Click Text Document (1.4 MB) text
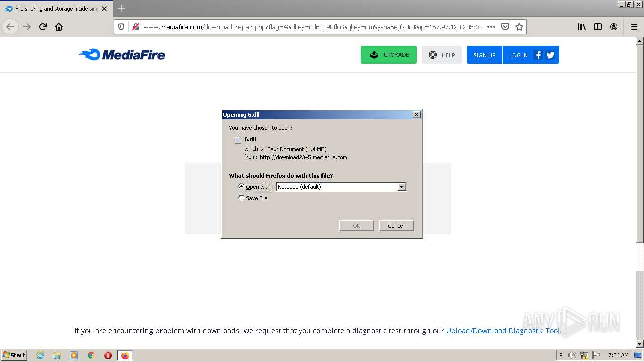644x362 pixels. [x=297, y=149]
